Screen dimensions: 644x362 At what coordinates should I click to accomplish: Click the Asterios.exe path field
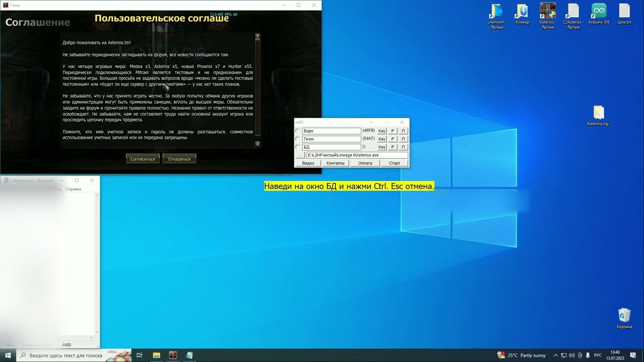pos(357,155)
